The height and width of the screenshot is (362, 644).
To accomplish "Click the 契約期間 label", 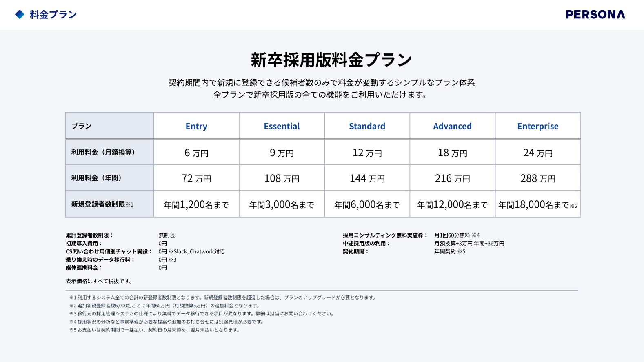I will (x=356, y=251).
